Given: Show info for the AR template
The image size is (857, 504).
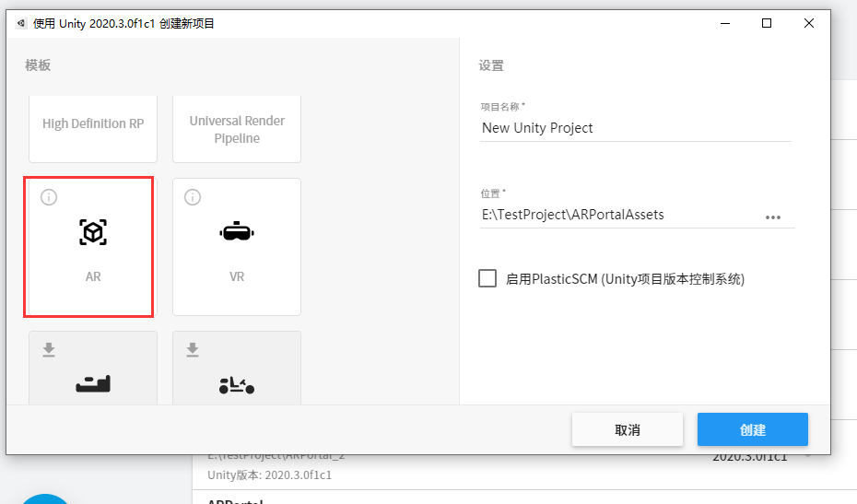Looking at the screenshot, I should (49, 197).
